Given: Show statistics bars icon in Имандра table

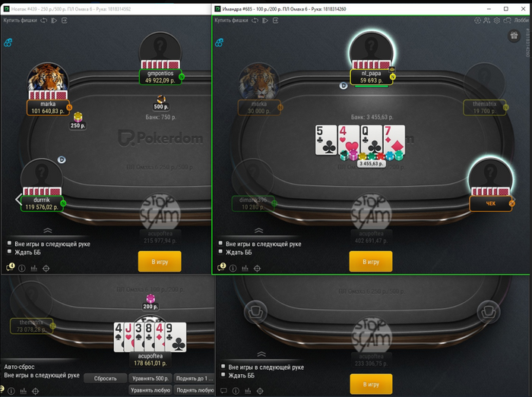Looking at the screenshot, I should click(x=245, y=268).
